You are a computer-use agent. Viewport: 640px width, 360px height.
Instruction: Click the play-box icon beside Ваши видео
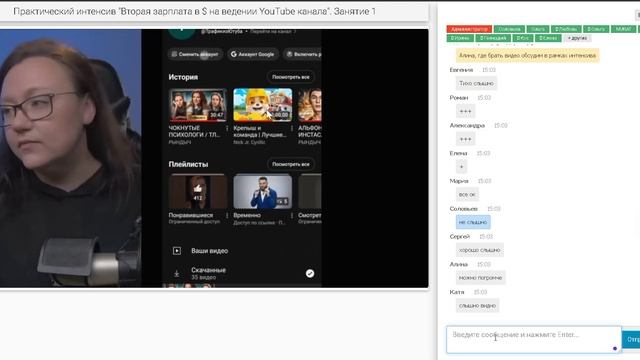[177, 251]
